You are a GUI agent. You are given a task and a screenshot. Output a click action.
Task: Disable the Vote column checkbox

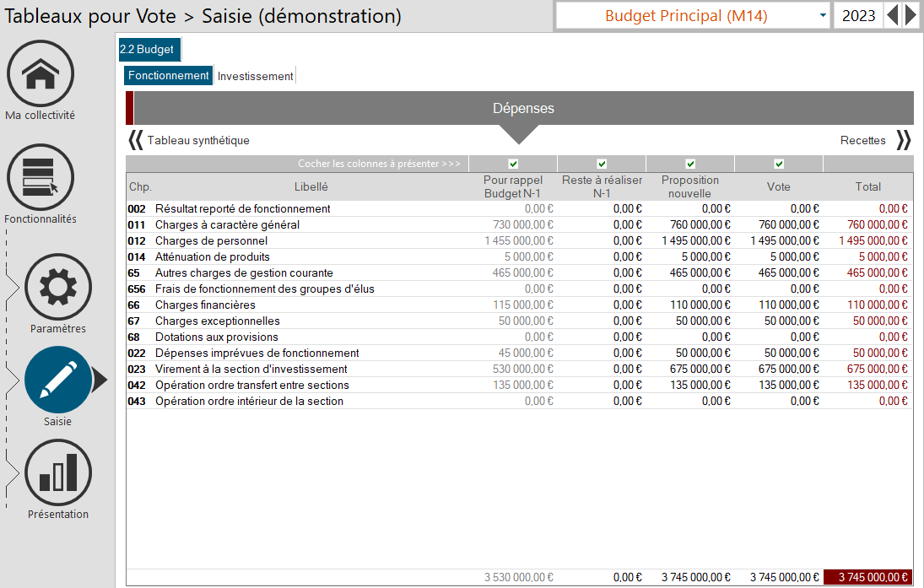click(779, 164)
